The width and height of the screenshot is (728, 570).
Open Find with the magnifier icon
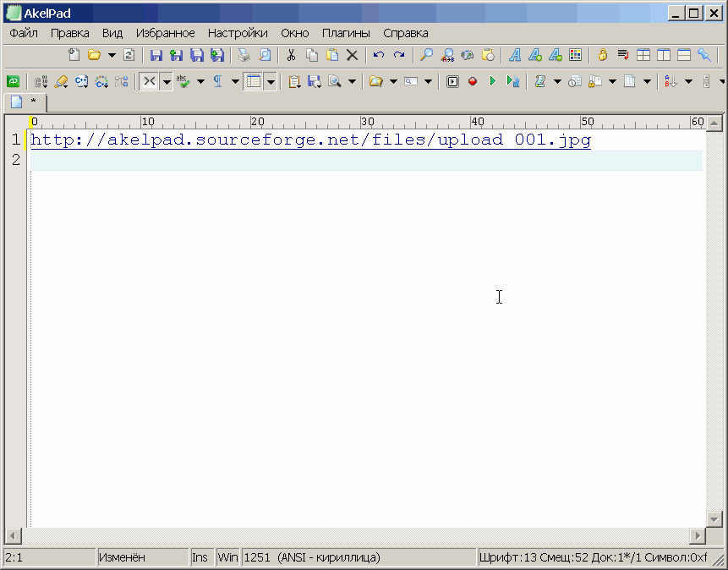426,55
